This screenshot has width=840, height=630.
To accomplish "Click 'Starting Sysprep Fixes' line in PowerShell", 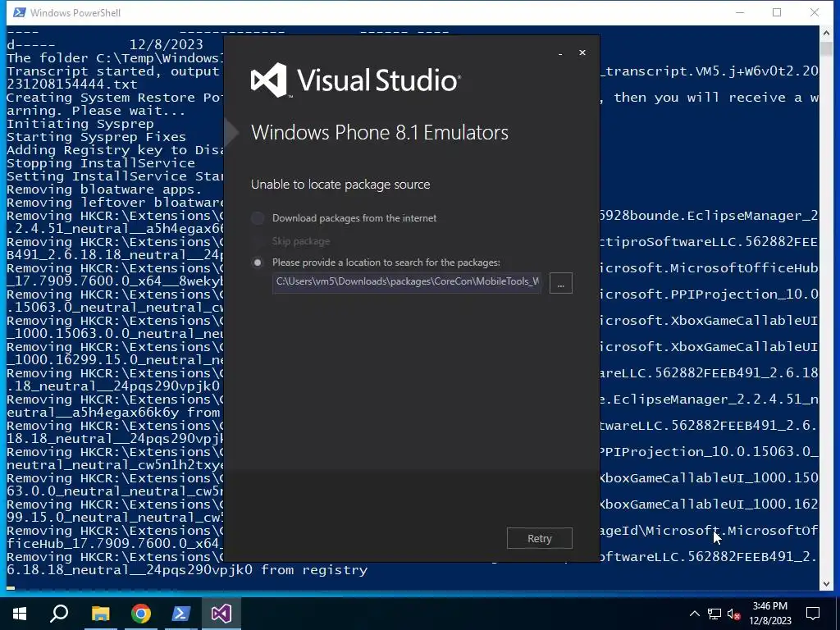I will pos(97,137).
